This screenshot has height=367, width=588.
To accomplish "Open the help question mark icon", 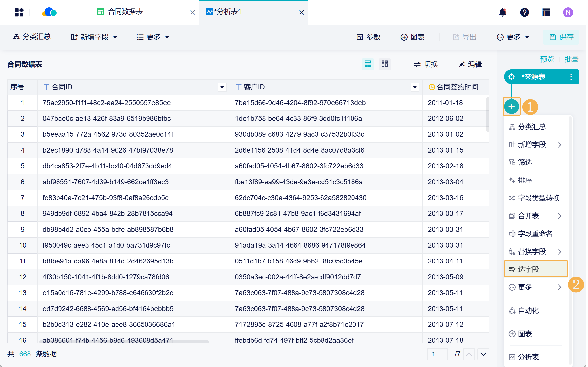I will click(x=524, y=12).
